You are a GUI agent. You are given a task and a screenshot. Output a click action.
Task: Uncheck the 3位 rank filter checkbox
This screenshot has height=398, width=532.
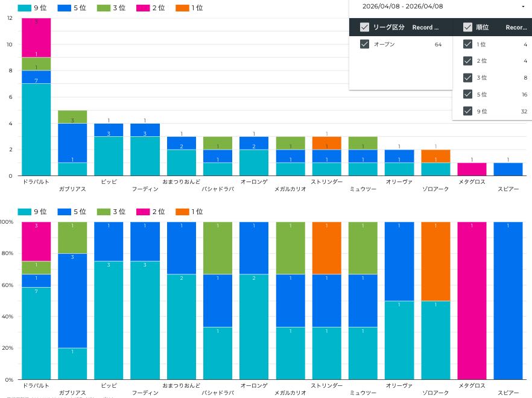coord(467,77)
